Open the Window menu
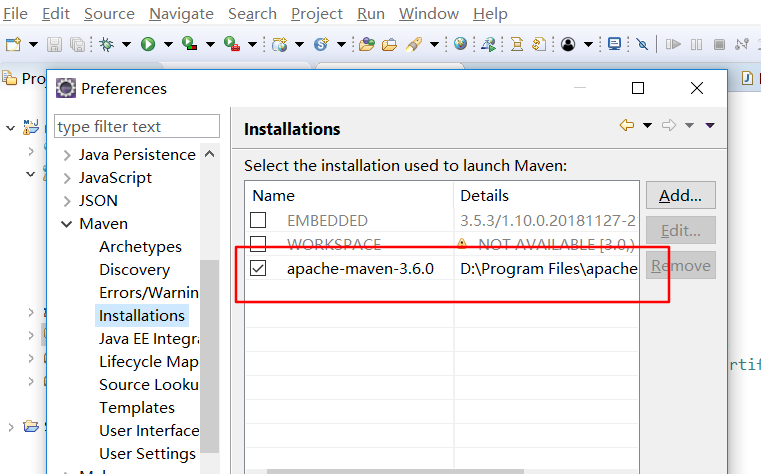 click(x=429, y=14)
